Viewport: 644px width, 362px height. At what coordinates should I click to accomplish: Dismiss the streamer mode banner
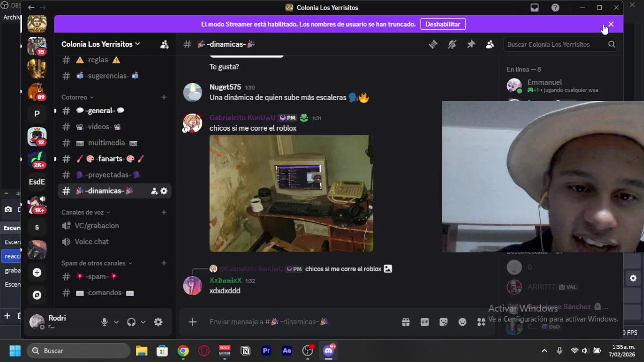pos(611,24)
